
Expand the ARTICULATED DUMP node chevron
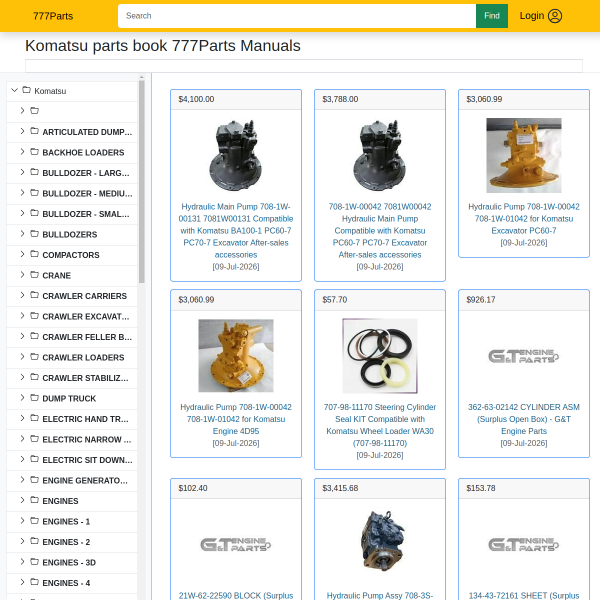[x=22, y=131]
